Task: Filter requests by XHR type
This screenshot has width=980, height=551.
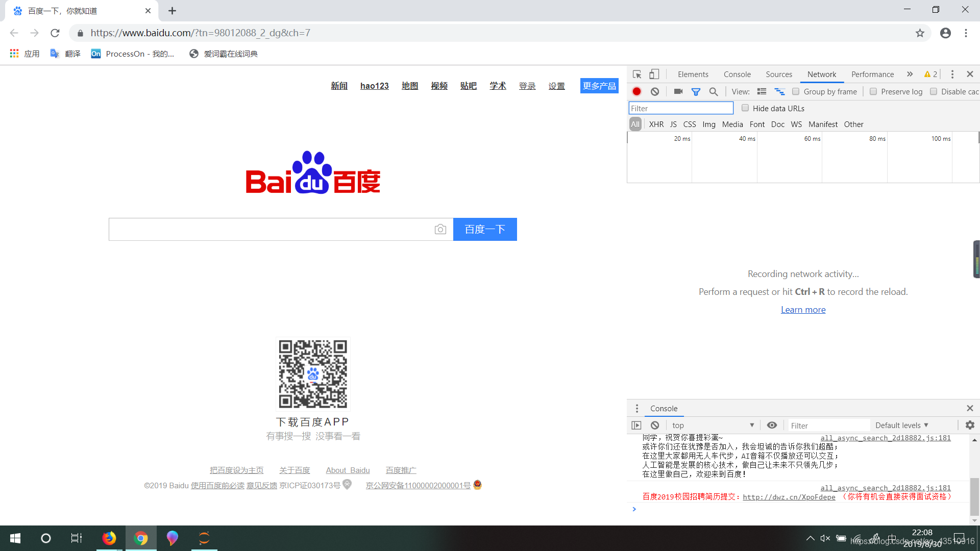Action: coord(656,124)
